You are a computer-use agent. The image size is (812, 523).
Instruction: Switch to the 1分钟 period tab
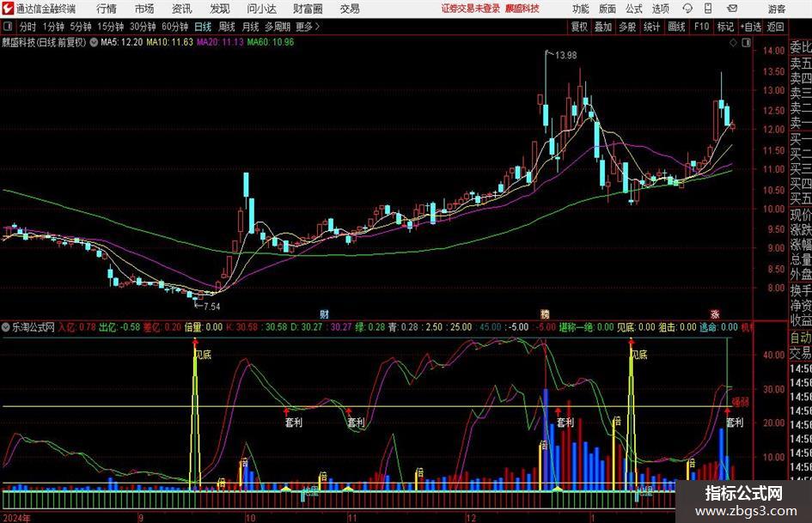click(53, 27)
